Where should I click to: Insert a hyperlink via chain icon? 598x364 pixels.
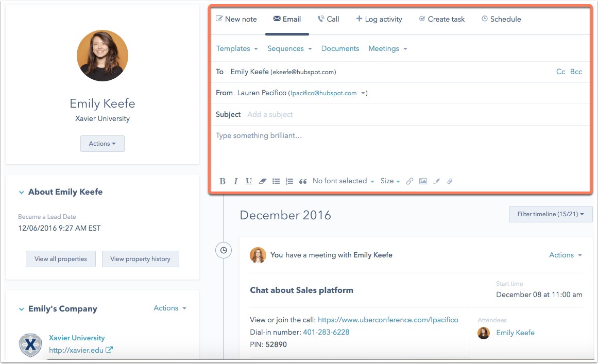tap(409, 181)
